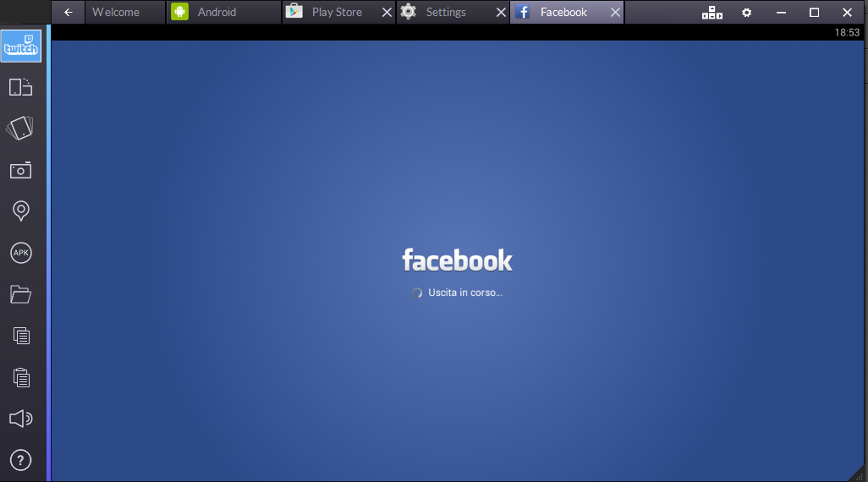Switch to the Welcome tab
The image size is (868, 482).
point(125,12)
